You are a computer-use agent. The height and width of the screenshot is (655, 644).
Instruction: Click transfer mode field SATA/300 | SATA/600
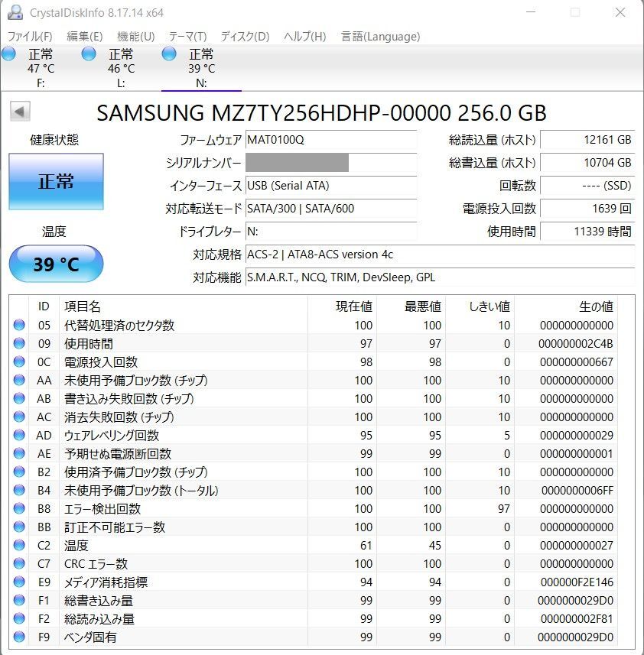[x=331, y=209]
